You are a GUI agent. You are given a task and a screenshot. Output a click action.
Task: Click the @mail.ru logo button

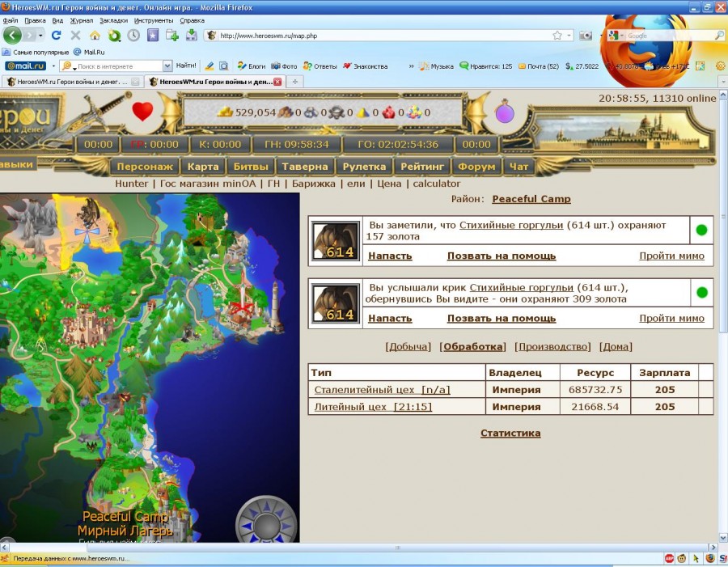(x=26, y=66)
